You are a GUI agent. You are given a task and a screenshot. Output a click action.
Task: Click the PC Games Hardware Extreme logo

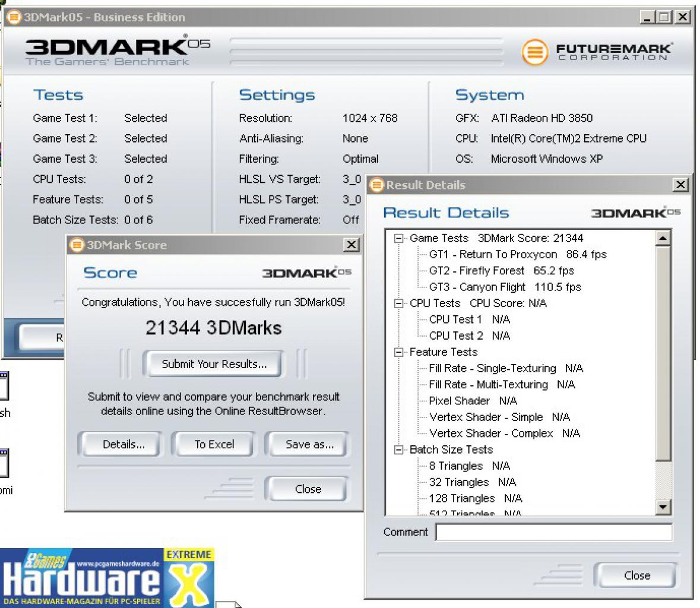coord(107,578)
